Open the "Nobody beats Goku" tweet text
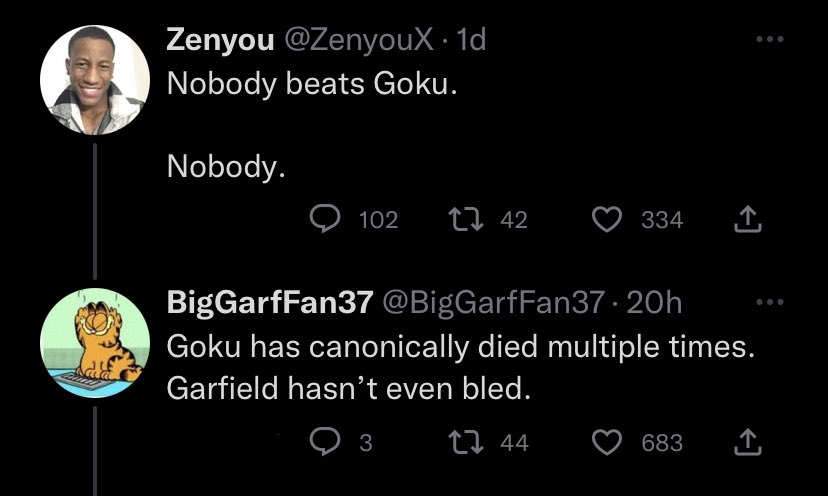The height and width of the screenshot is (496, 828). click(x=312, y=85)
